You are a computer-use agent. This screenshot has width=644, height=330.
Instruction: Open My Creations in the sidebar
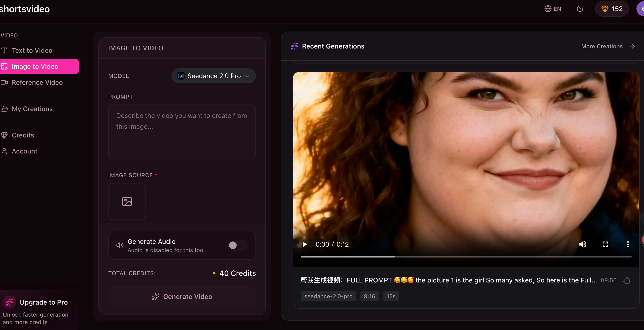[32, 109]
